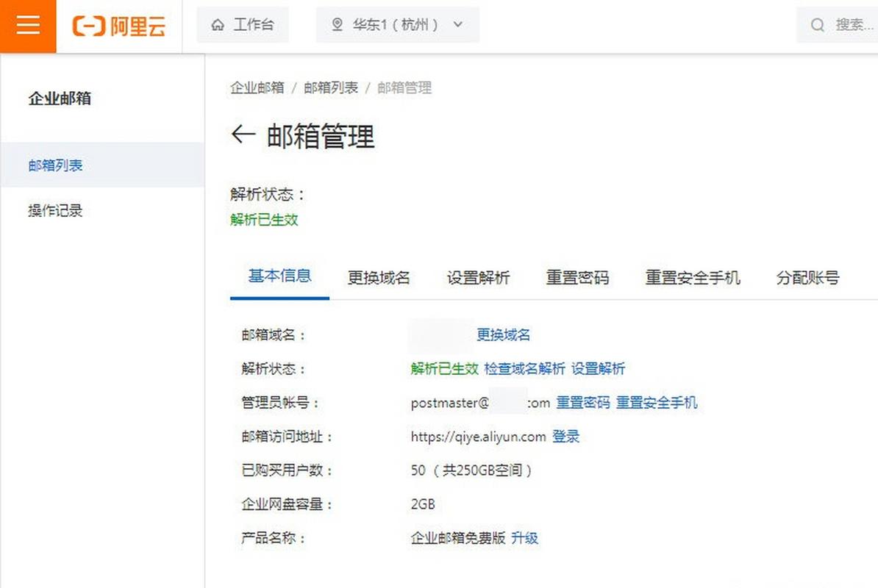This screenshot has height=588, width=878.
Task: Open the 分配账号 tab
Action: tap(807, 278)
